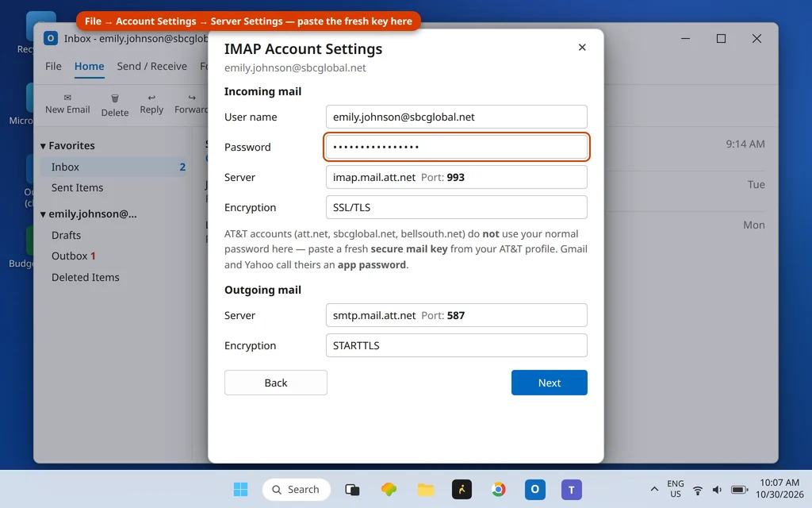Click the outgoing Server field smtp.mail.att.net
The width and height of the screenshot is (812, 508).
tap(456, 315)
